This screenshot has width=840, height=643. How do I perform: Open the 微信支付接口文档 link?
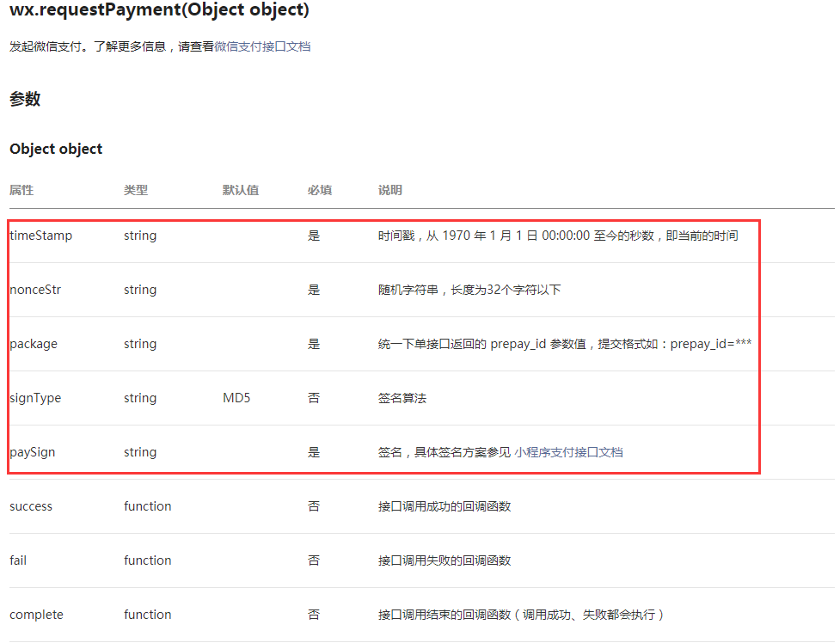point(262,47)
